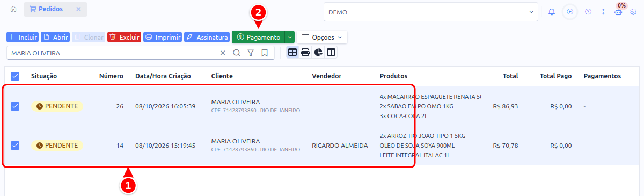Image resolution: width=644 pixels, height=196 pixels.
Task: Click the Clonar button
Action: 89,37
